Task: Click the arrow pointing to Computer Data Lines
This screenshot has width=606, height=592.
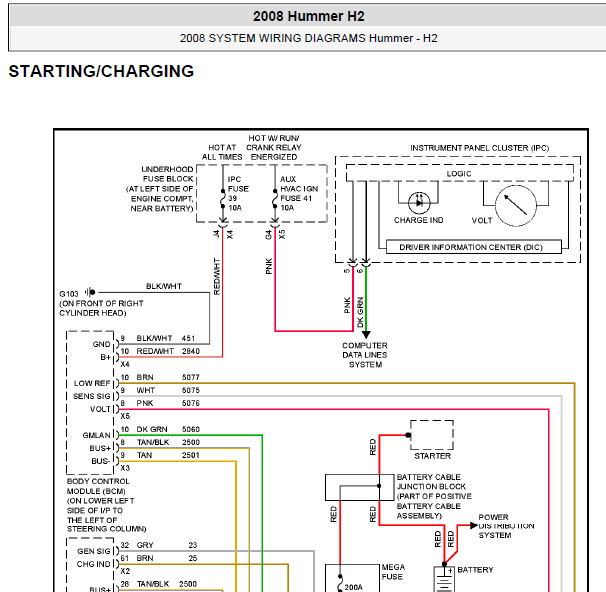Action: [x=366, y=335]
